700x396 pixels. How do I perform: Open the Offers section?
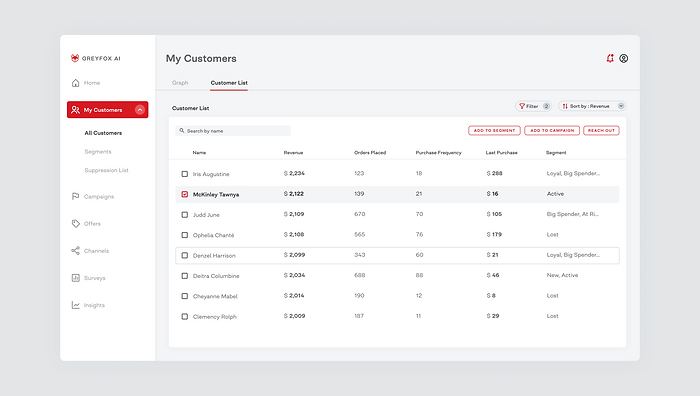coord(92,224)
